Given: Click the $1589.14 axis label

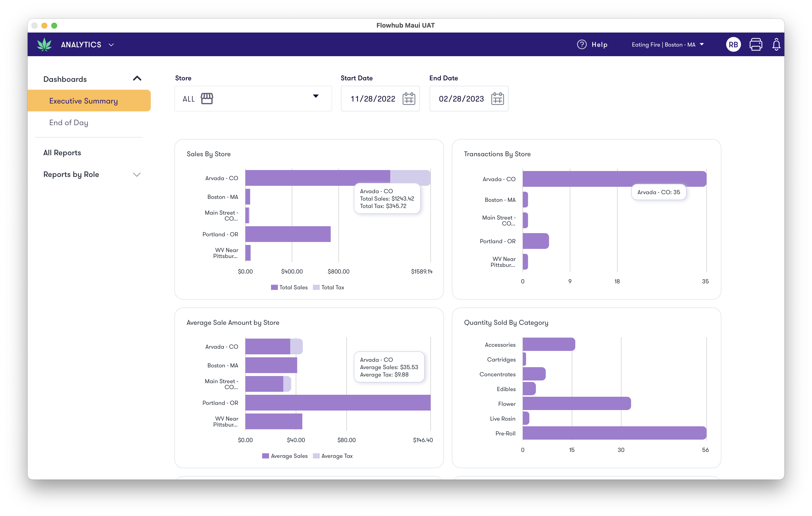Looking at the screenshot, I should 422,272.
